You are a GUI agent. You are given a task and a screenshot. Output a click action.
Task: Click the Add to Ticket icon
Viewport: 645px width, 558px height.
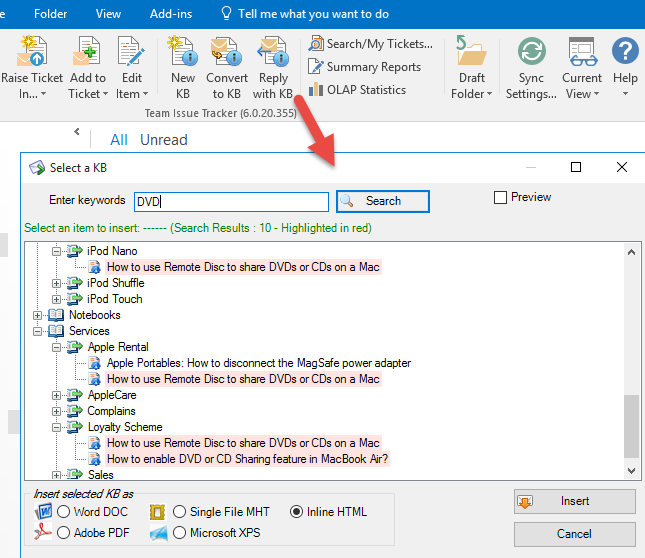point(87,51)
